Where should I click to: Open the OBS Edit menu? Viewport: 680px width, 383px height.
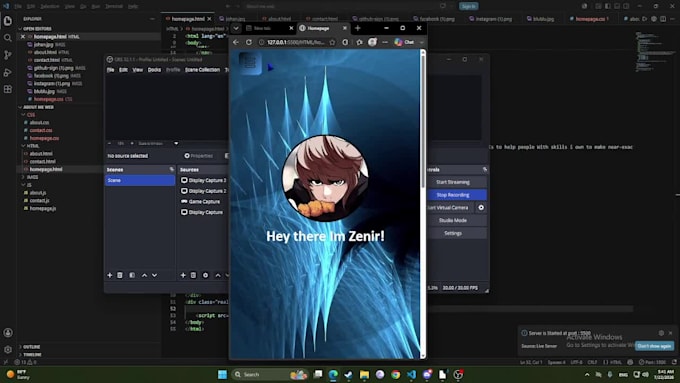pos(124,69)
